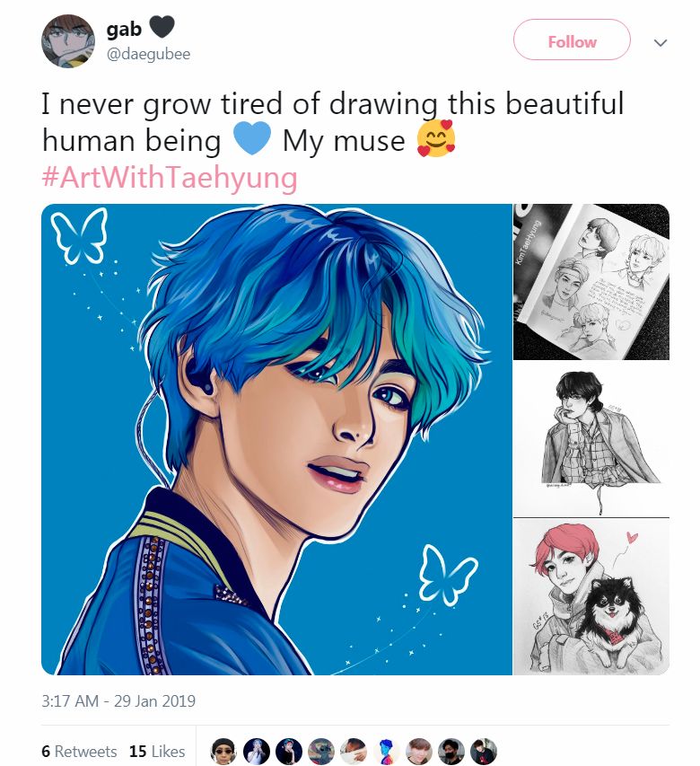Open the sketchbook photo thumbnail
The image size is (700, 766).
pyautogui.click(x=591, y=281)
